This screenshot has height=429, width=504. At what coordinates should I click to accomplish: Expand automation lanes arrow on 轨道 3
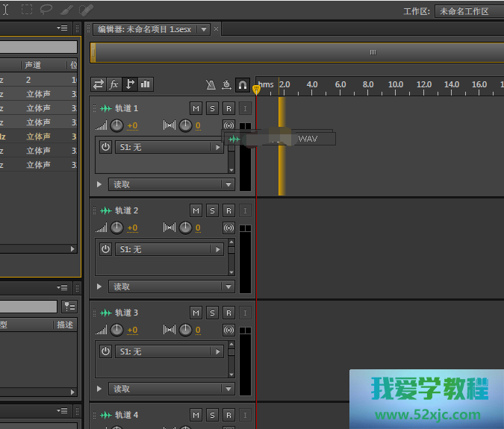point(100,389)
